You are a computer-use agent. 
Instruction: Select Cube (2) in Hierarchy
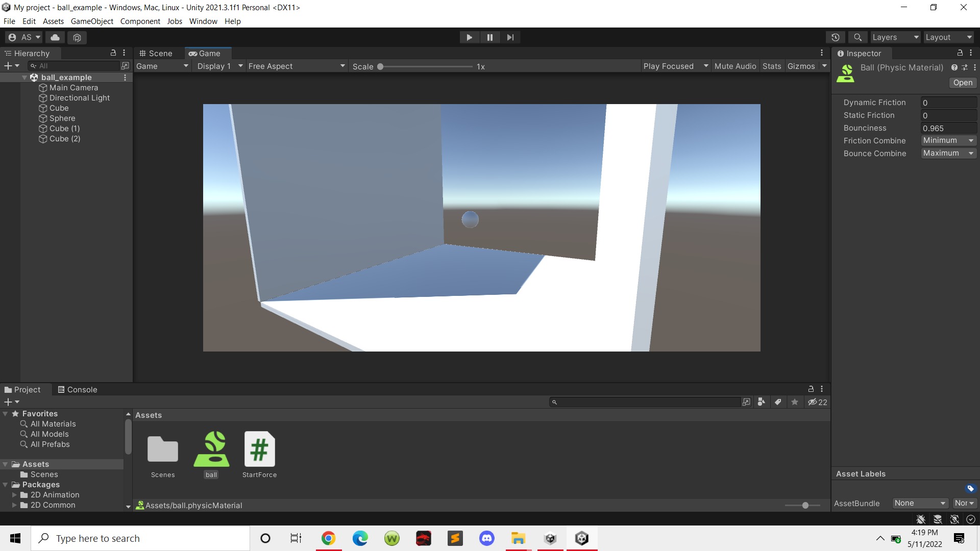click(x=64, y=139)
